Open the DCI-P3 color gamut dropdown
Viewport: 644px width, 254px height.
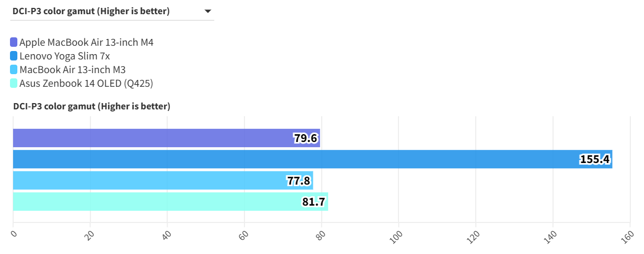click(111, 11)
